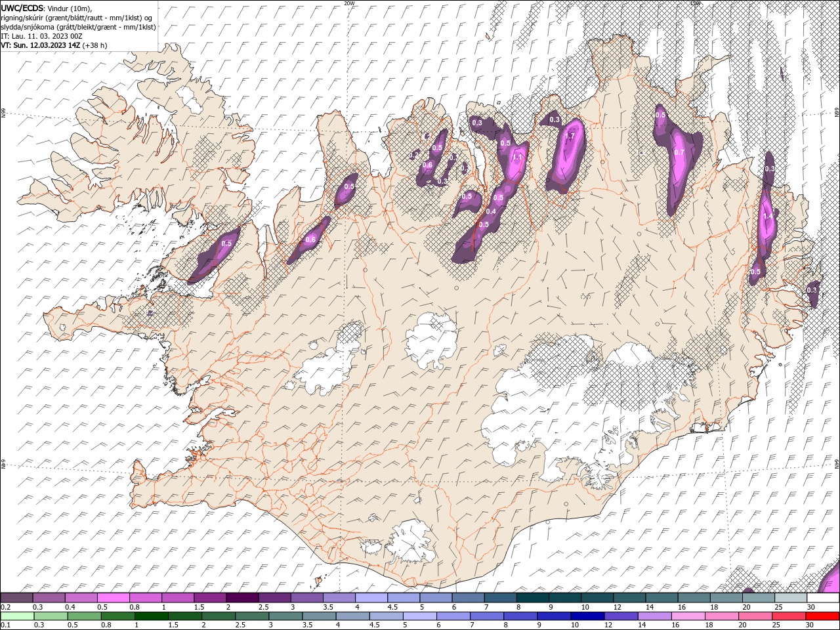Pick the dark teal 8 swatch in snow legend
840x630 pixels.
[x=532, y=598]
